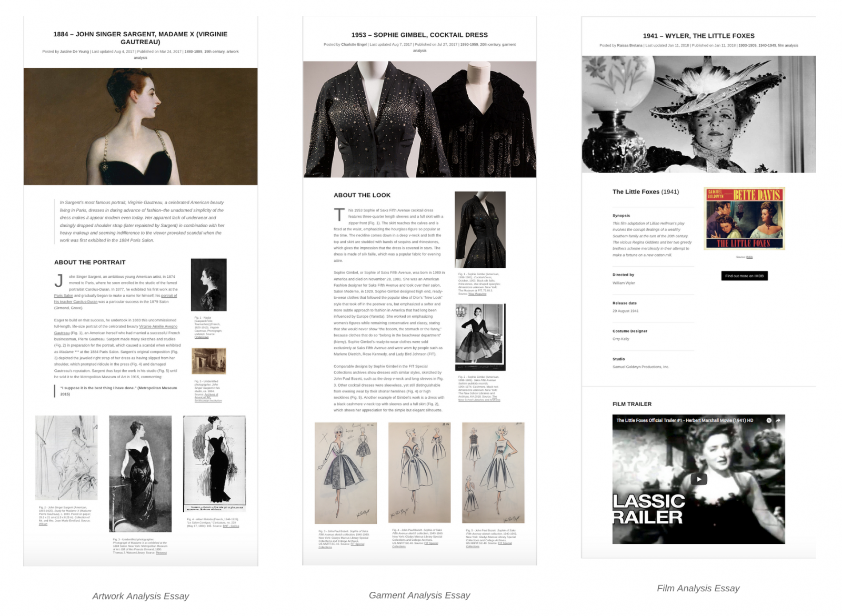
Task: Open the two black cocktail dresses header image
Action: [x=419, y=119]
